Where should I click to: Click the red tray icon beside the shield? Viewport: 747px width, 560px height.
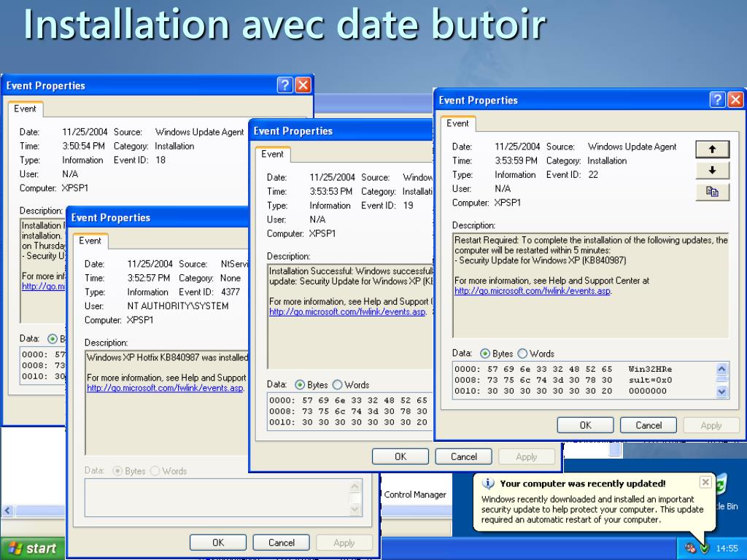690,548
